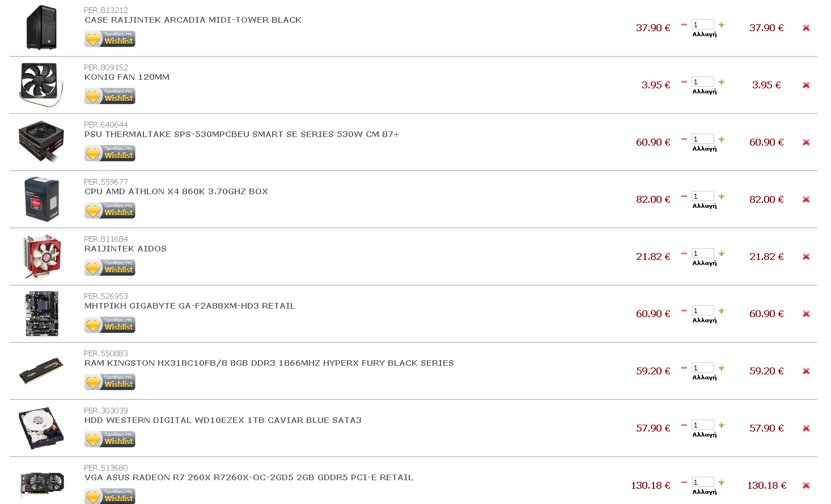Add AMD Athlon CPU to Wishlist
Viewport: 831px width, 504px height.
coord(110,211)
